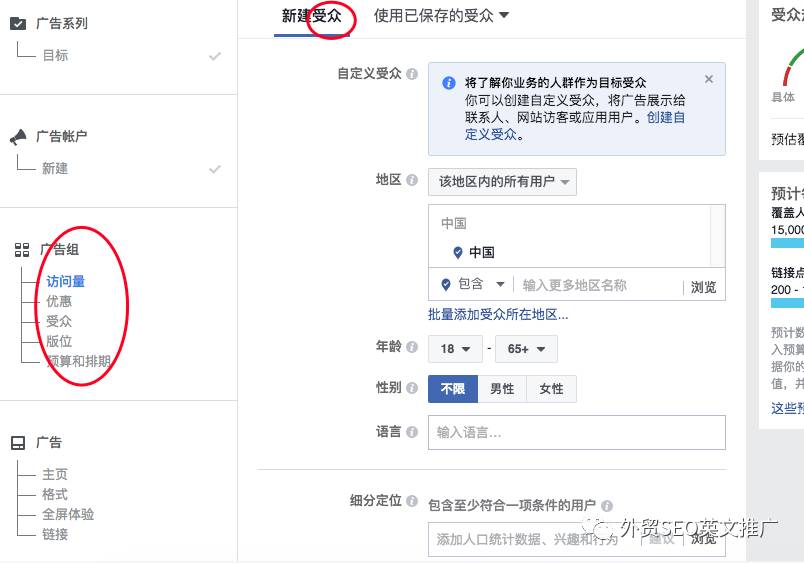The width and height of the screenshot is (804, 563).
Task: Click the info icon next to 地区
Action: [412, 180]
